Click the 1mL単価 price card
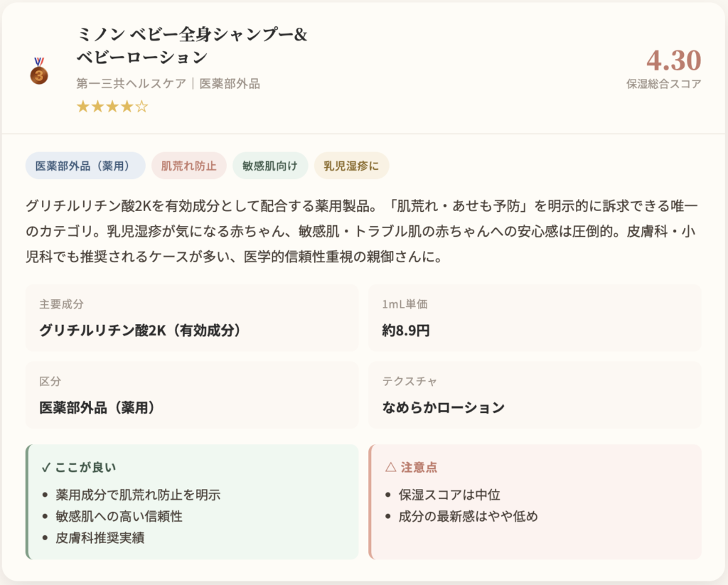 click(x=535, y=318)
